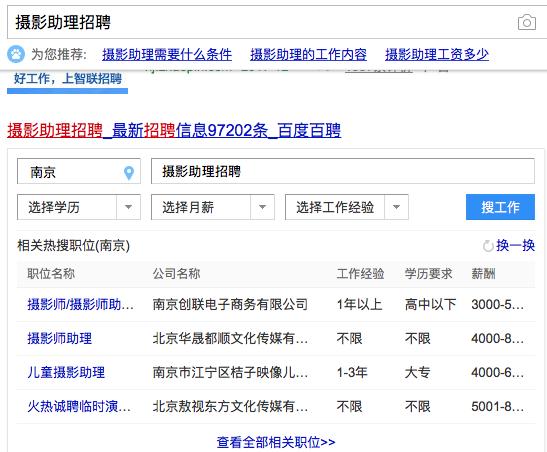
Task: Click the 3000-5… salary cell
Action: pos(497,305)
